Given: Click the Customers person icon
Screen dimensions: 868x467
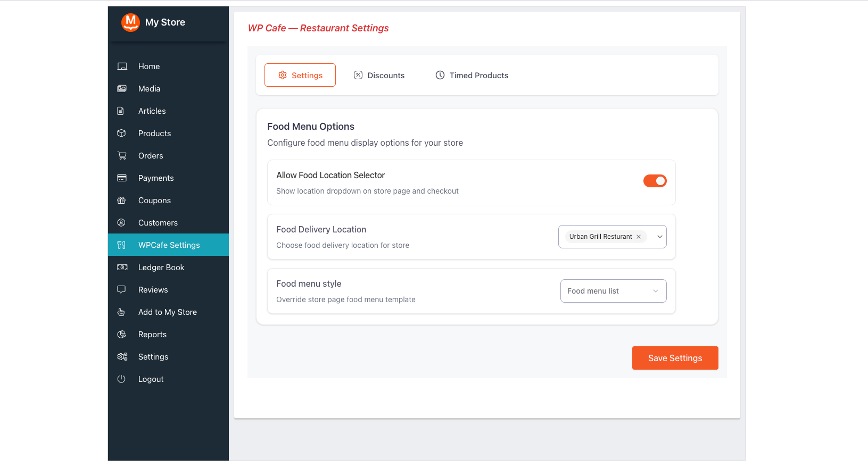Looking at the screenshot, I should click(x=121, y=223).
